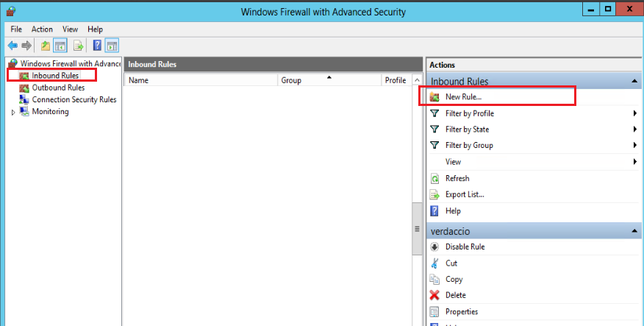Click the Back arrow toolbar icon
The image size is (644, 326).
coord(12,46)
